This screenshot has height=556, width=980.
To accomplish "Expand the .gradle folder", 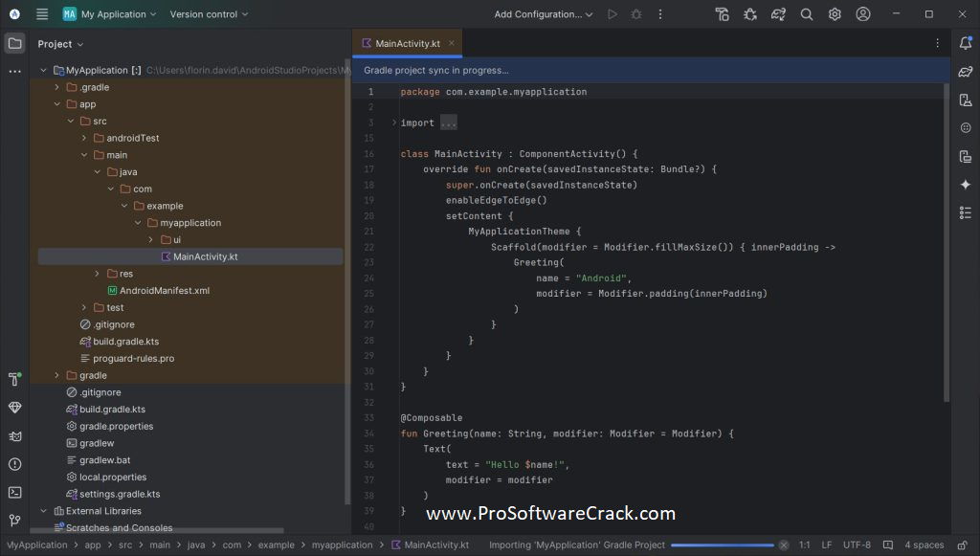I will click(56, 87).
